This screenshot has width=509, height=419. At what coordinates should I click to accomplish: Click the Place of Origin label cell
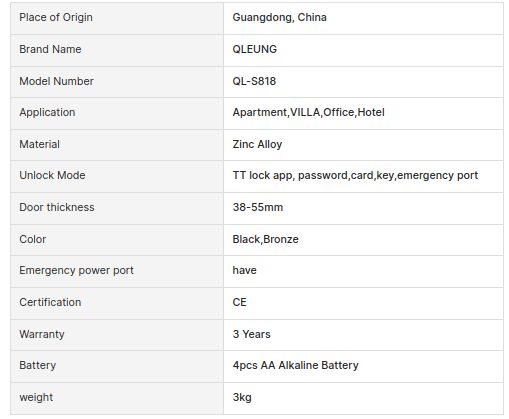point(117,18)
